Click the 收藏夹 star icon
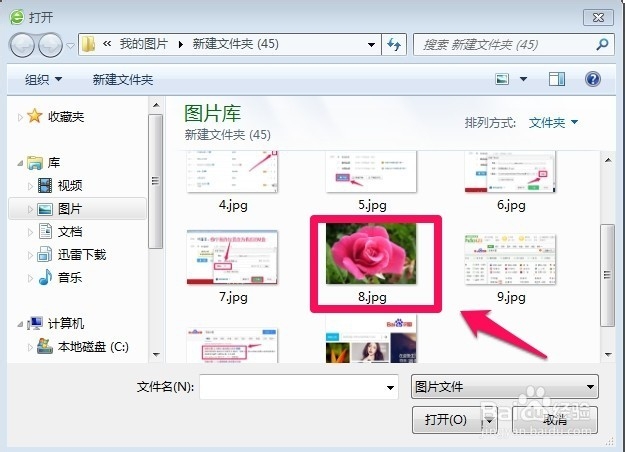Image resolution: width=625 pixels, height=452 pixels. click(35, 116)
